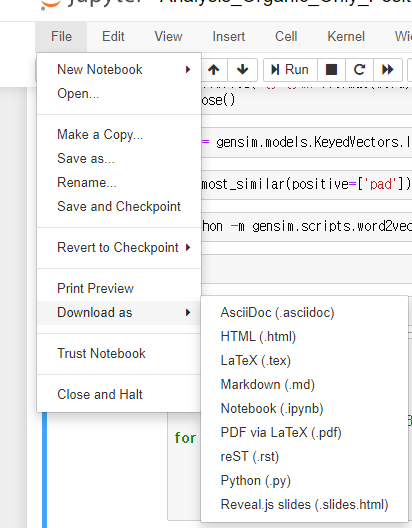Run the selected cell

[290, 70]
